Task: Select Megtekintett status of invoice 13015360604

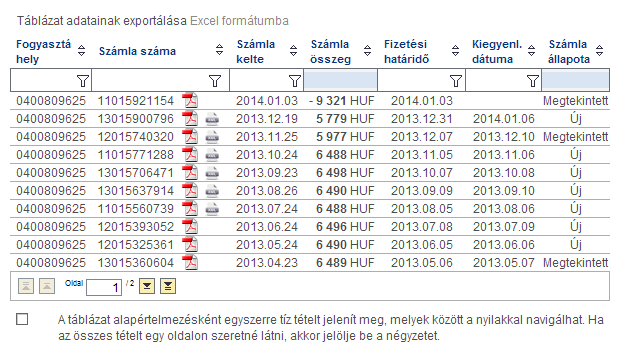Action: pos(576,263)
